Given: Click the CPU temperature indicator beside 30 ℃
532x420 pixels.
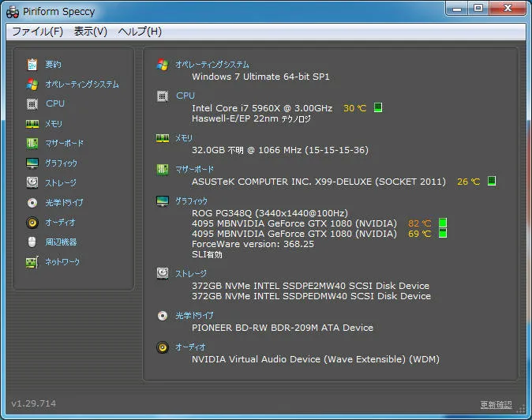Looking at the screenshot, I should (378, 107).
